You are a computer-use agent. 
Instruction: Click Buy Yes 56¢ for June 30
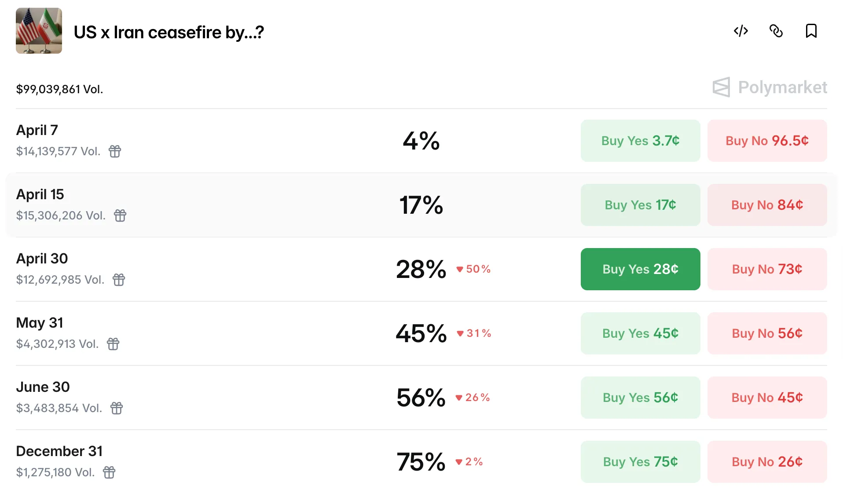pyautogui.click(x=640, y=398)
